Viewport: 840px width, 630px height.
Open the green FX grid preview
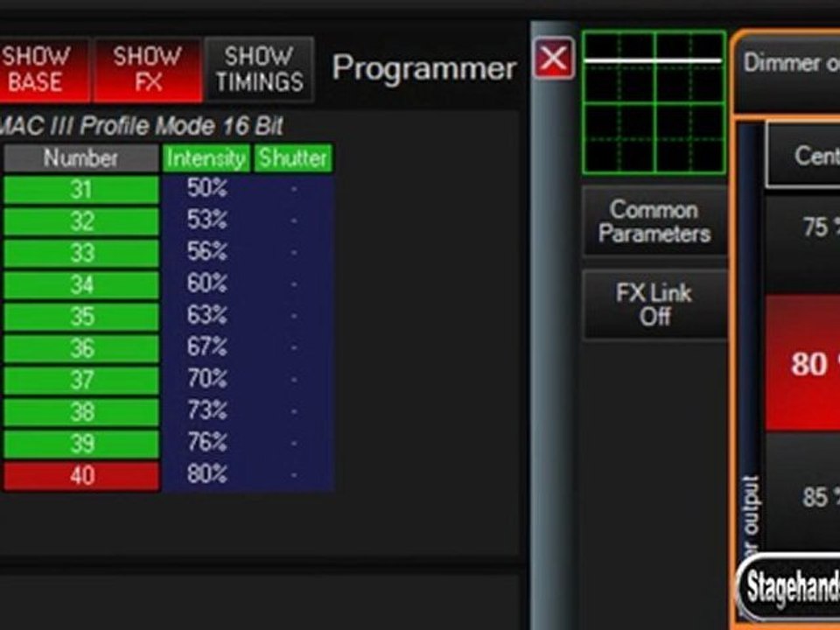click(654, 103)
